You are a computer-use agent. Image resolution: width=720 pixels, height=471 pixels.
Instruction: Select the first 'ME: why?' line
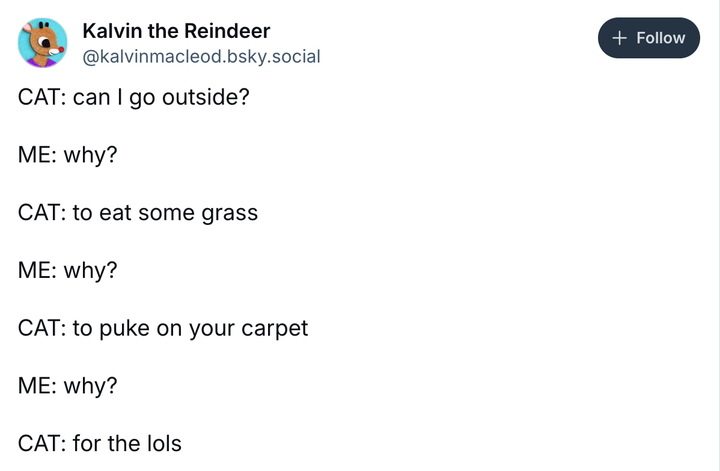click(68, 155)
